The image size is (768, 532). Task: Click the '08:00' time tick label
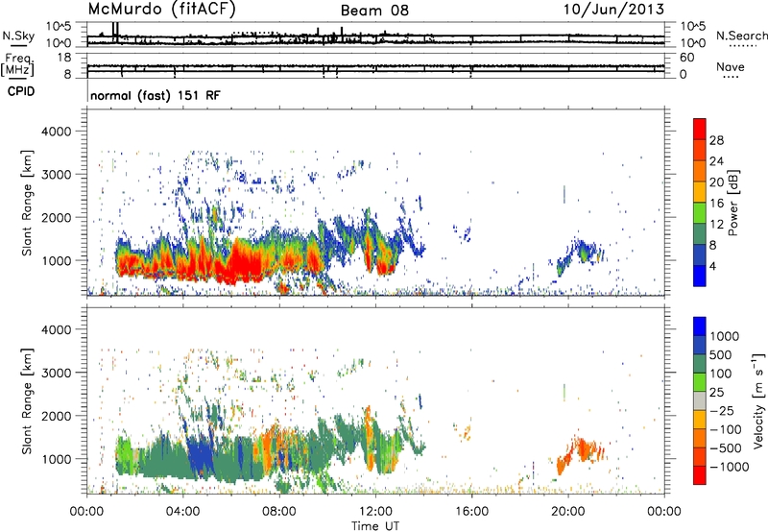[x=279, y=512]
